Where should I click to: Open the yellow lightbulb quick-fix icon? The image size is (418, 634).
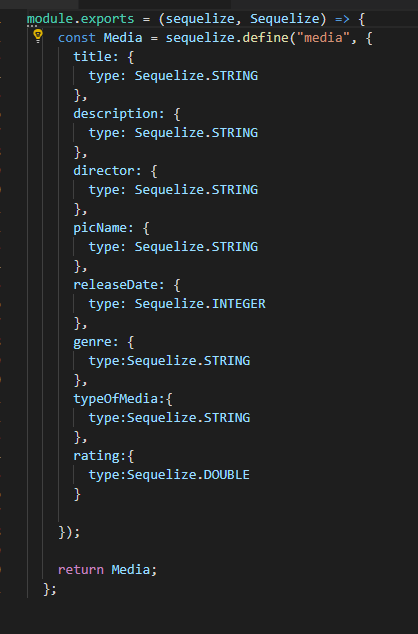(38, 36)
